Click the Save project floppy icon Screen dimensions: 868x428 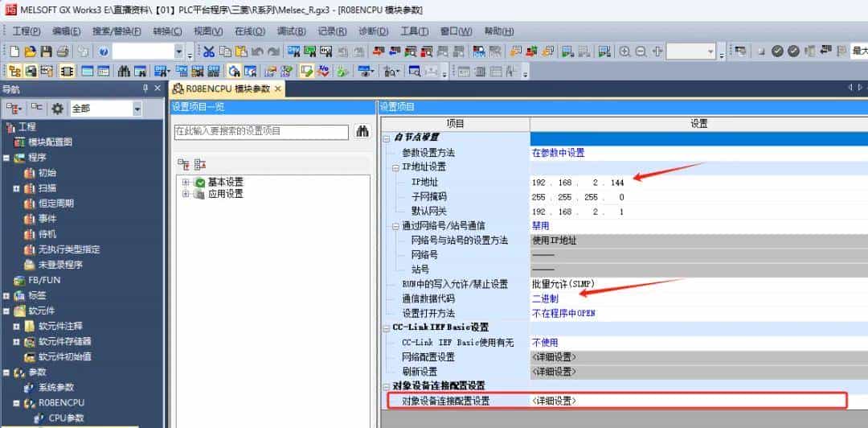click(x=47, y=51)
